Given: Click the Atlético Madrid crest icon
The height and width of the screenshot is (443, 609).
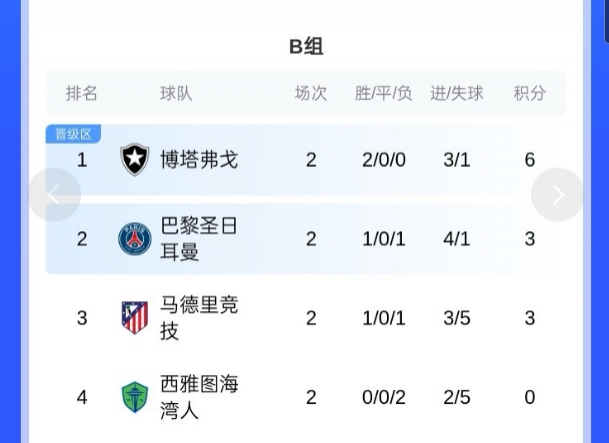Looking at the screenshot, I should pos(135,318).
